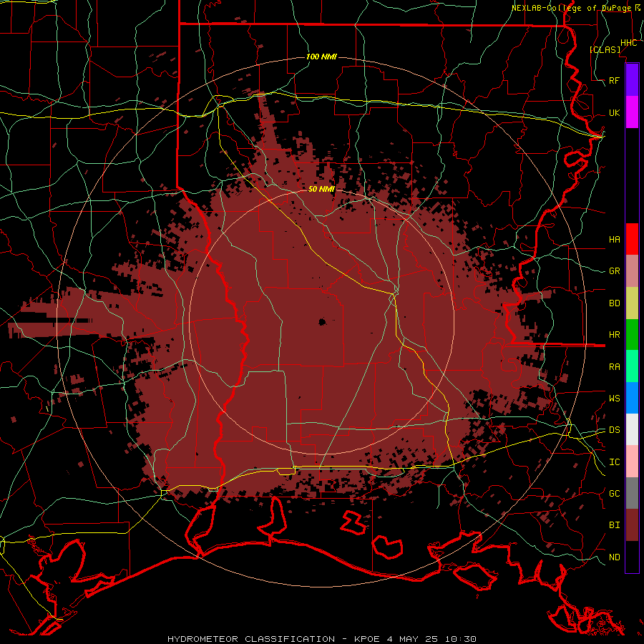
Task: Click the UK legend label
Action: coord(615,112)
